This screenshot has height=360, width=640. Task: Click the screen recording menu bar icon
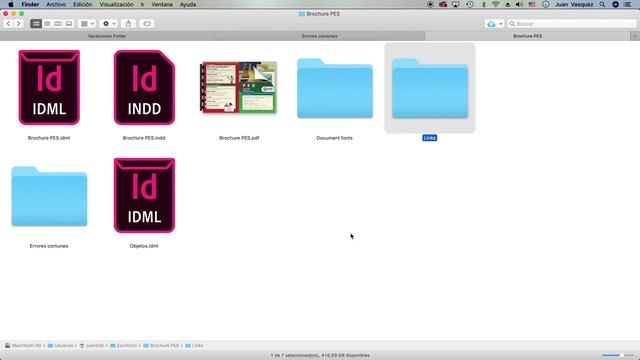(x=430, y=4)
